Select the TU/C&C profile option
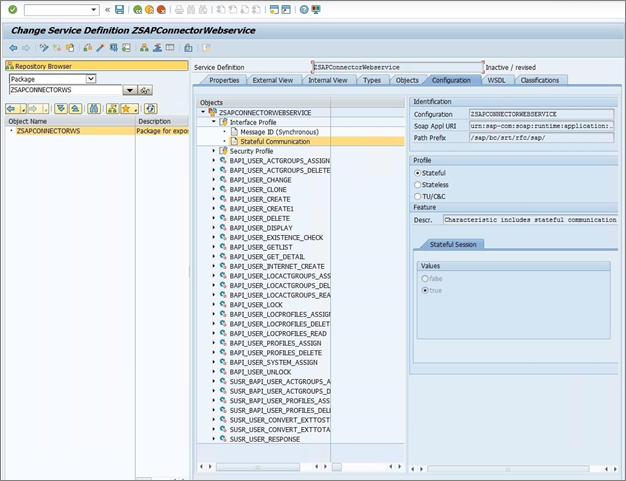The width and height of the screenshot is (626, 481). 418,196
